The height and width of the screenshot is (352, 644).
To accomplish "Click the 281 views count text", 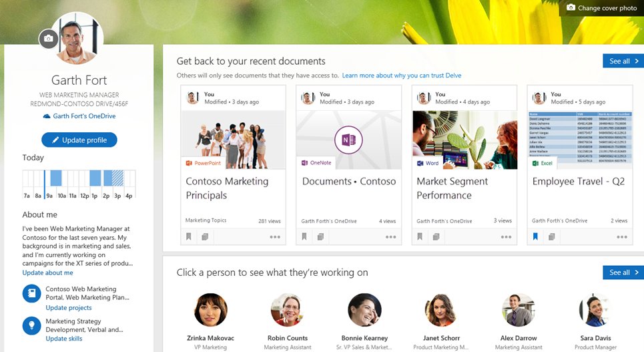I will click(270, 221).
